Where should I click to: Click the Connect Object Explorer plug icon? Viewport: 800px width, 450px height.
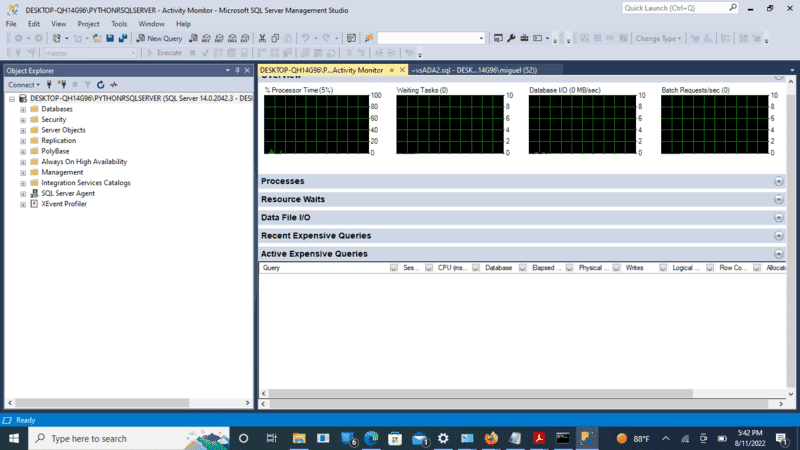[x=49, y=85]
